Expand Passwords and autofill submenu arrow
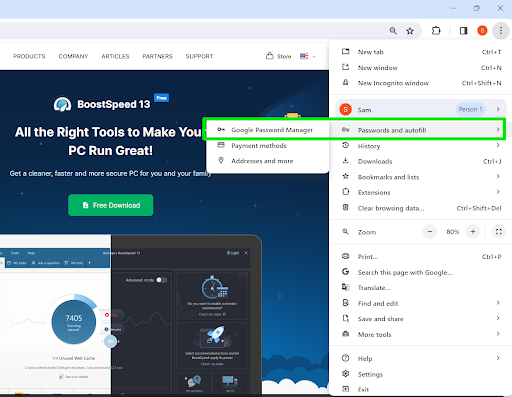 pyautogui.click(x=498, y=130)
